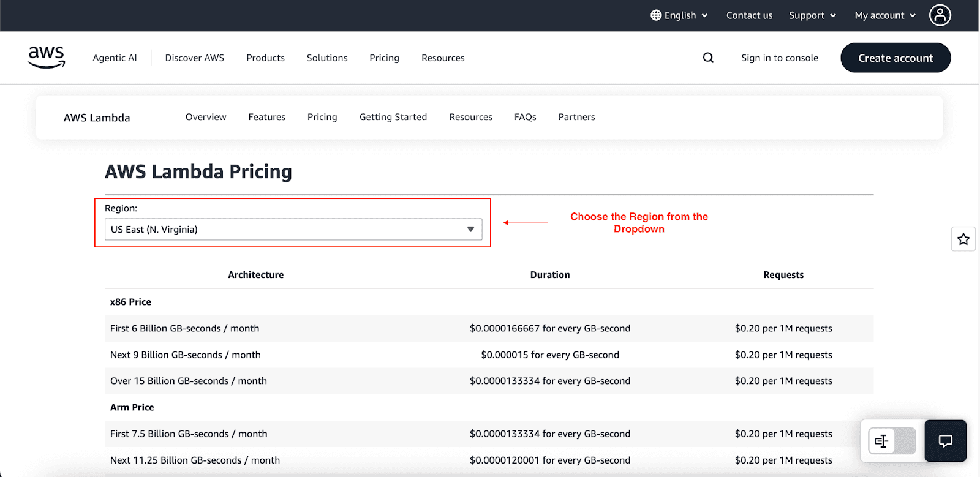Go to the Getting Started tab
The image size is (980, 477).
pos(393,117)
